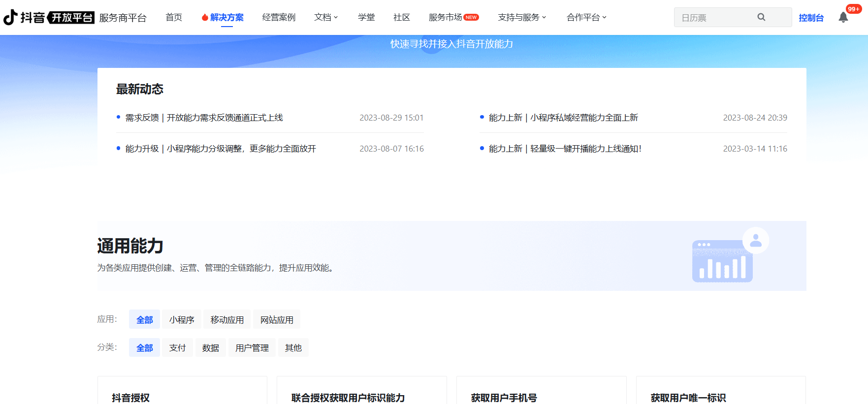Image resolution: width=868 pixels, height=404 pixels.
Task: Filter category by 支付
Action: (177, 348)
